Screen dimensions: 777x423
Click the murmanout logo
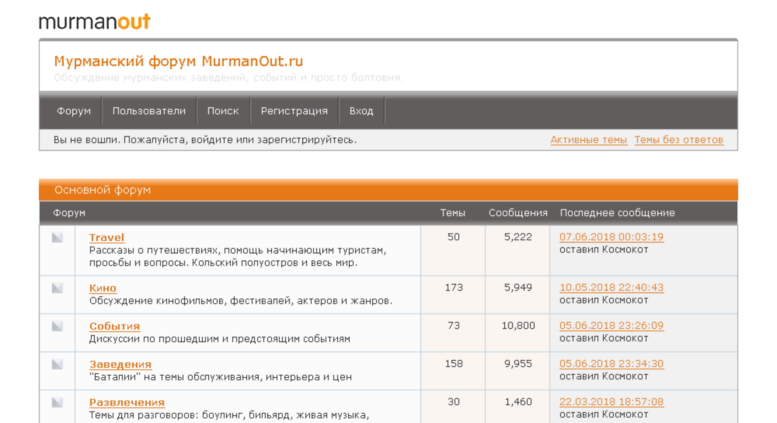click(95, 22)
